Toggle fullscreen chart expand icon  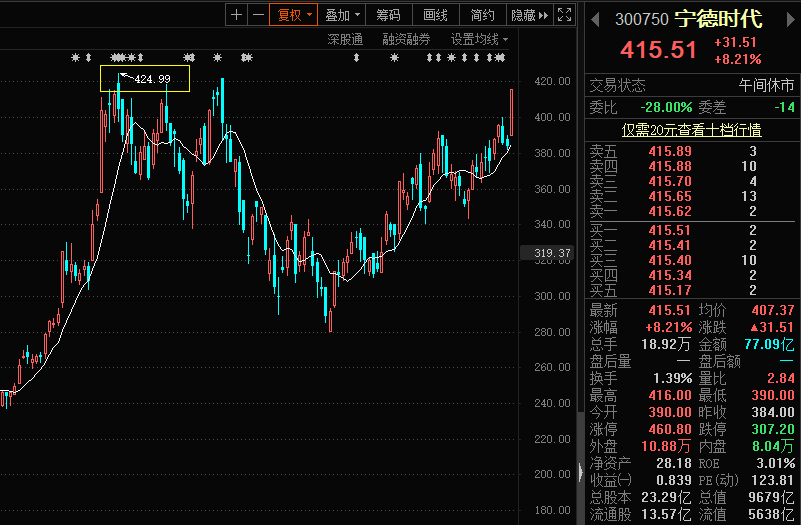tap(565, 15)
